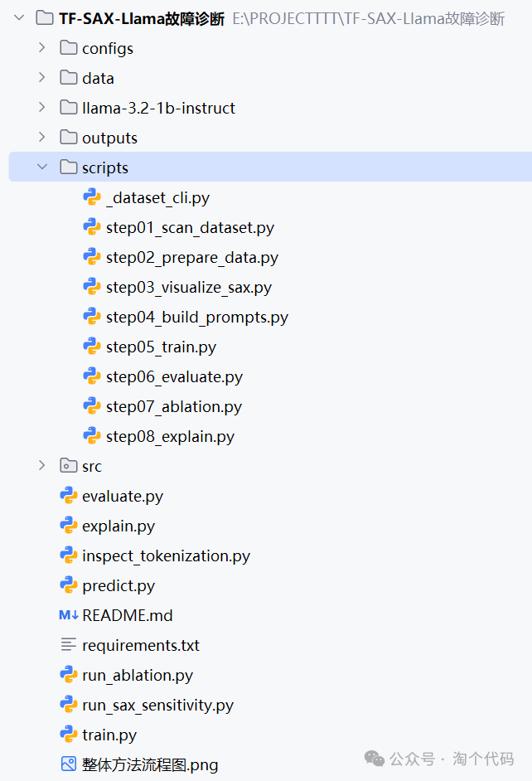532x781 pixels.
Task: Select the configs folder name
Action: point(108,49)
